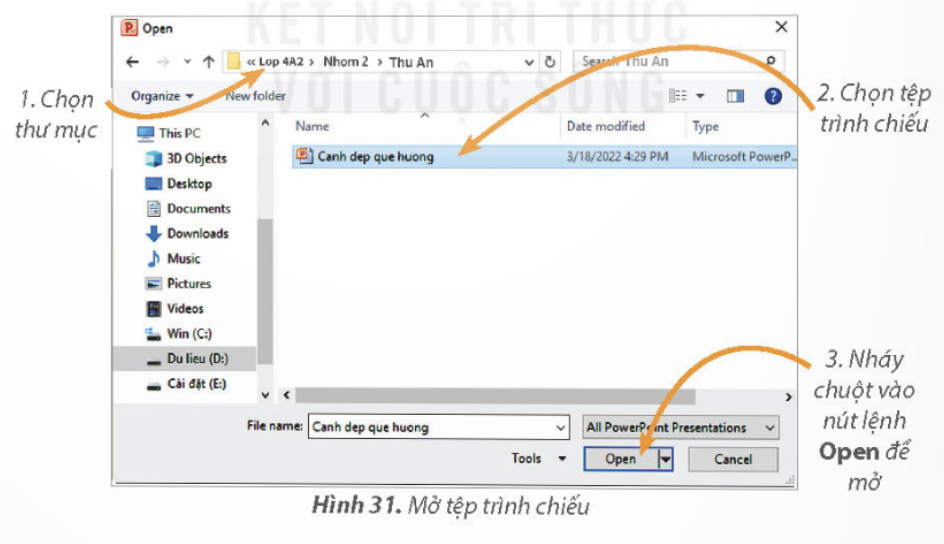Click the date 3/18/2022 4:29 PM
Screen dimensions: 944x544
click(617, 156)
